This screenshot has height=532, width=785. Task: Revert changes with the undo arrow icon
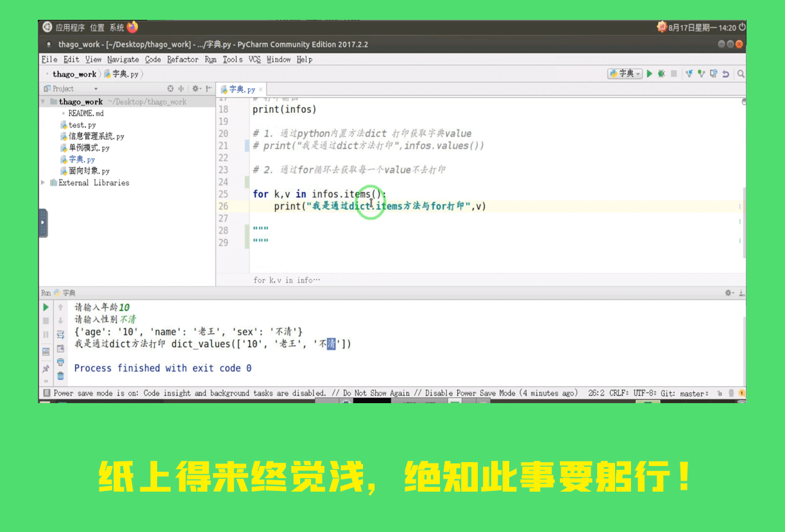725,74
